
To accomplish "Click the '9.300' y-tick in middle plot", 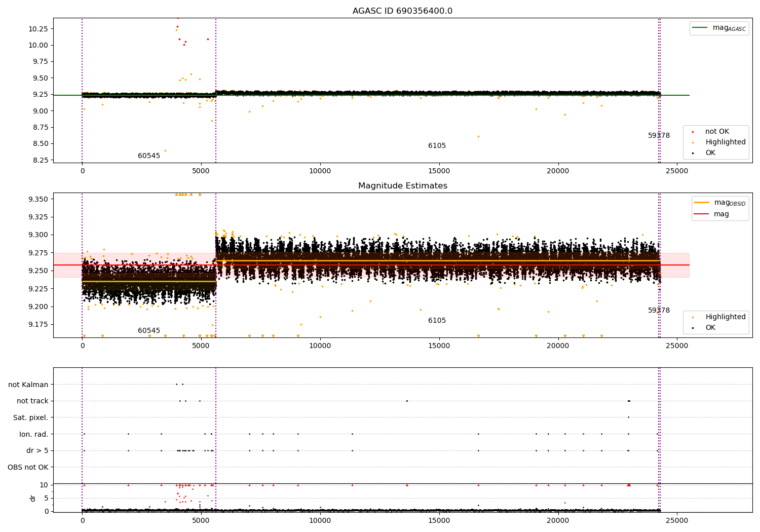I will 39,235.
